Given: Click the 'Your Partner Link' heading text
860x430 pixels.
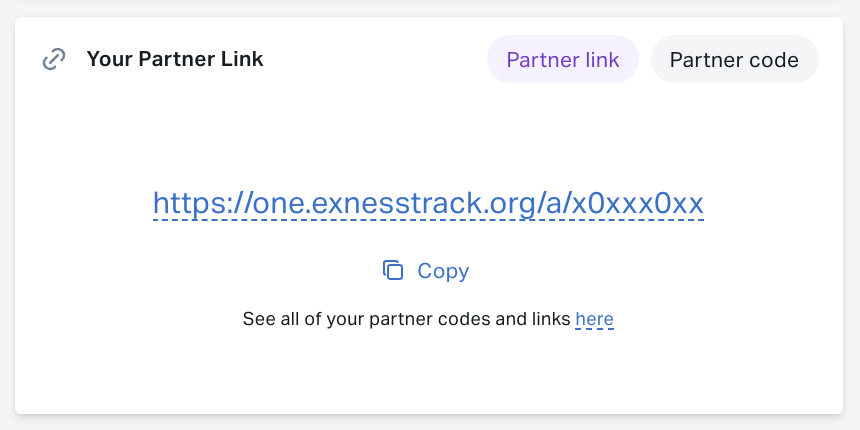Looking at the screenshot, I should (x=175, y=59).
